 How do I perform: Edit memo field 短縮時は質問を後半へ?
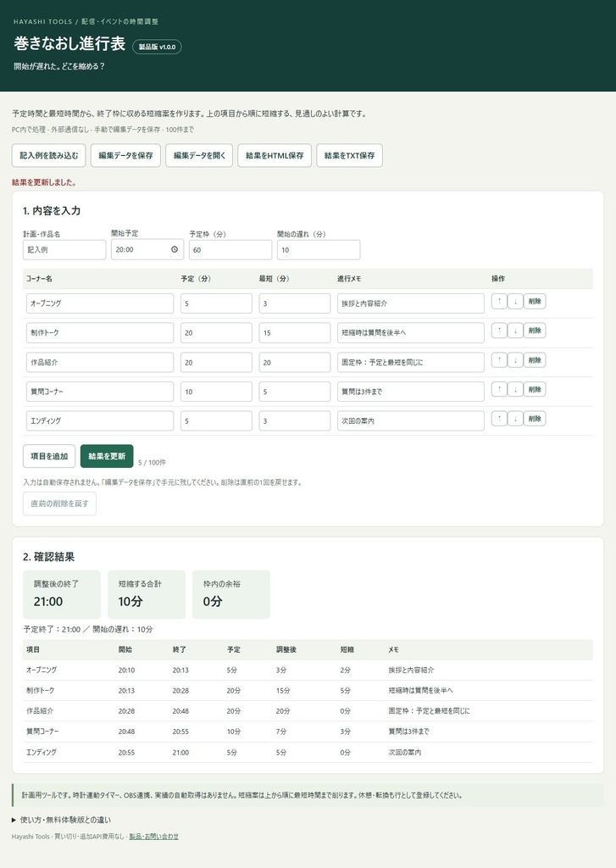pos(411,332)
